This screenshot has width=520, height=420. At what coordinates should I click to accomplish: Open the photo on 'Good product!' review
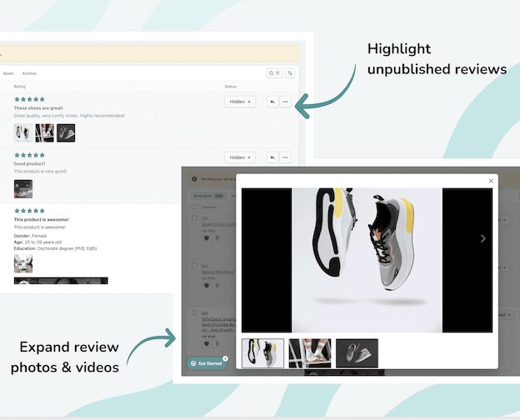23,188
